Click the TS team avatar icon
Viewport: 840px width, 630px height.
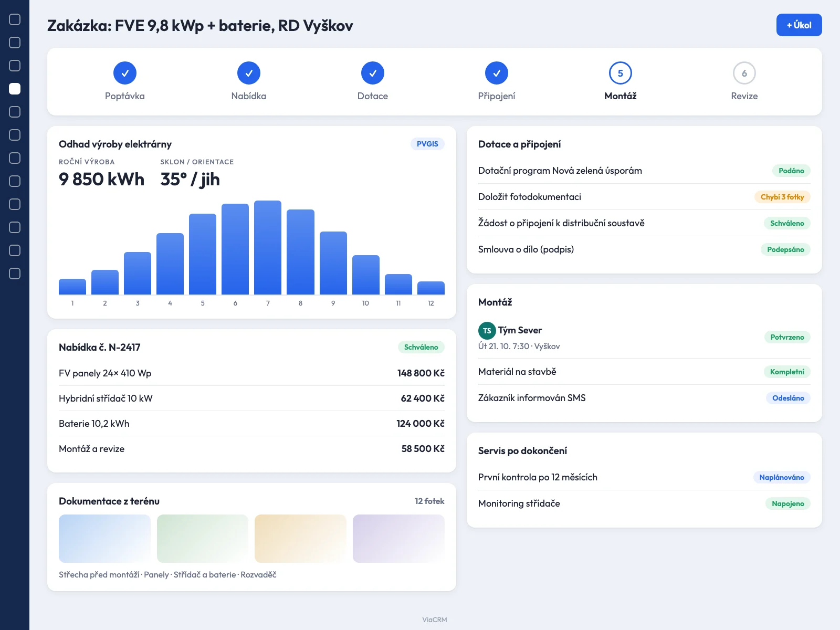[487, 331]
